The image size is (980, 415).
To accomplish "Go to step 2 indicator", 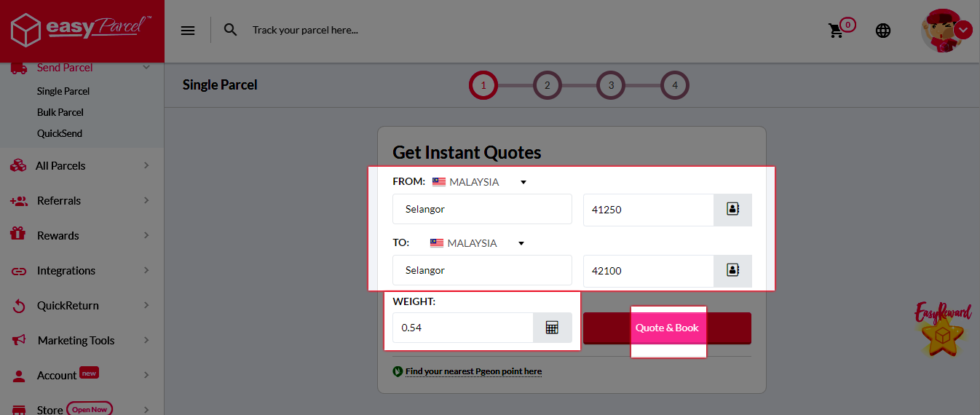I will (547, 85).
